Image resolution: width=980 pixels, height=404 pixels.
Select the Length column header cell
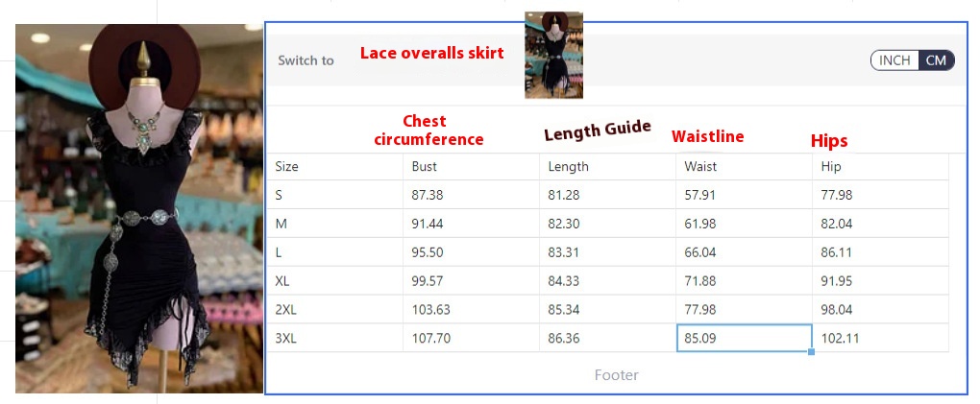(x=607, y=167)
